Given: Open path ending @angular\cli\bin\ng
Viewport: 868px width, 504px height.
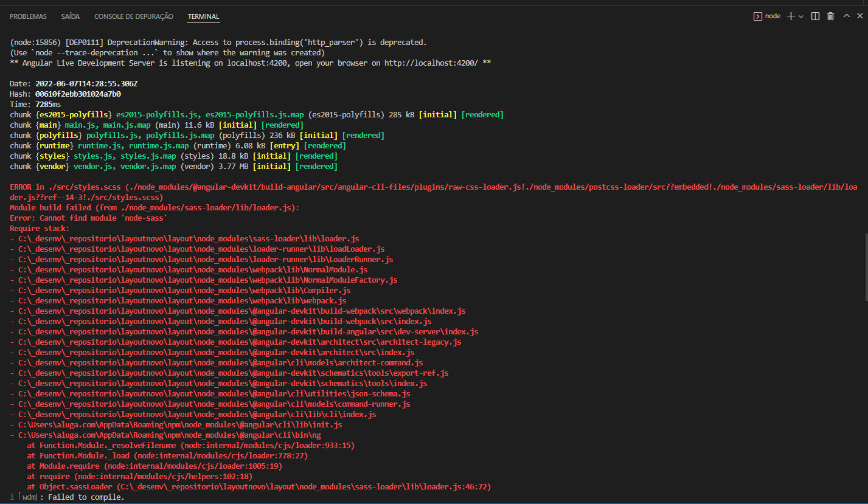Looking at the screenshot, I should tap(170, 435).
